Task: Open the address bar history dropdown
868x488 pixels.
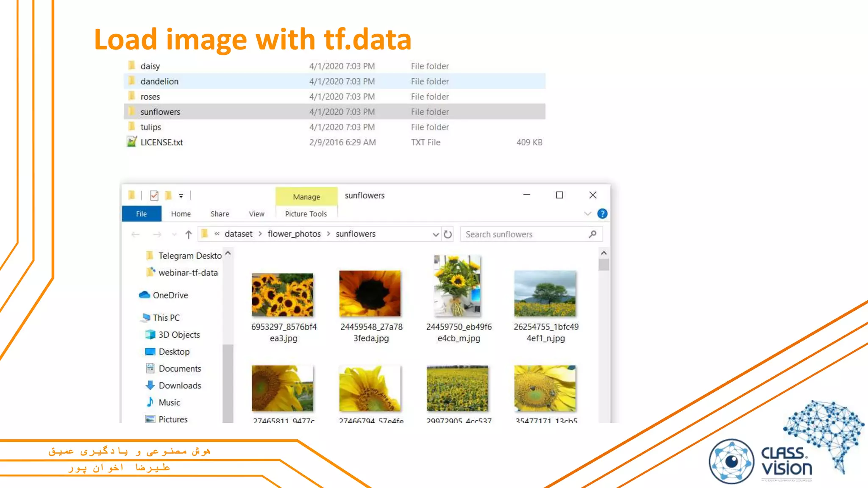Action: click(435, 235)
